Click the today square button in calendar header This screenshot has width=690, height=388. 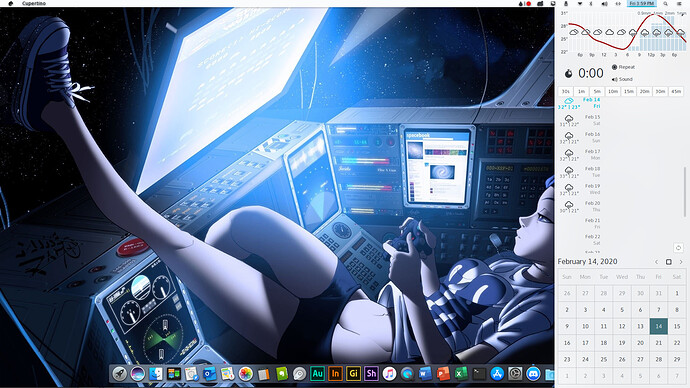(x=668, y=262)
